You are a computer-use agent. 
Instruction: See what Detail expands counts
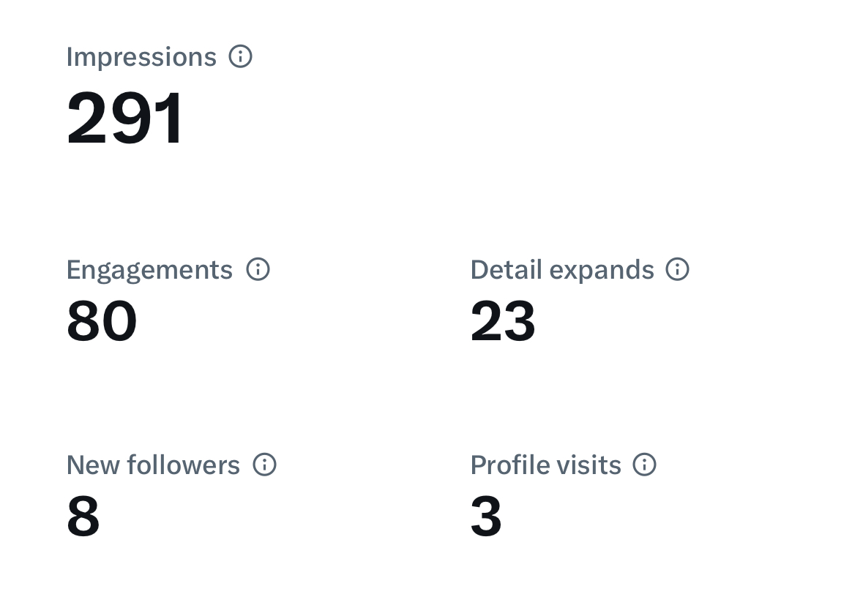[x=678, y=269]
